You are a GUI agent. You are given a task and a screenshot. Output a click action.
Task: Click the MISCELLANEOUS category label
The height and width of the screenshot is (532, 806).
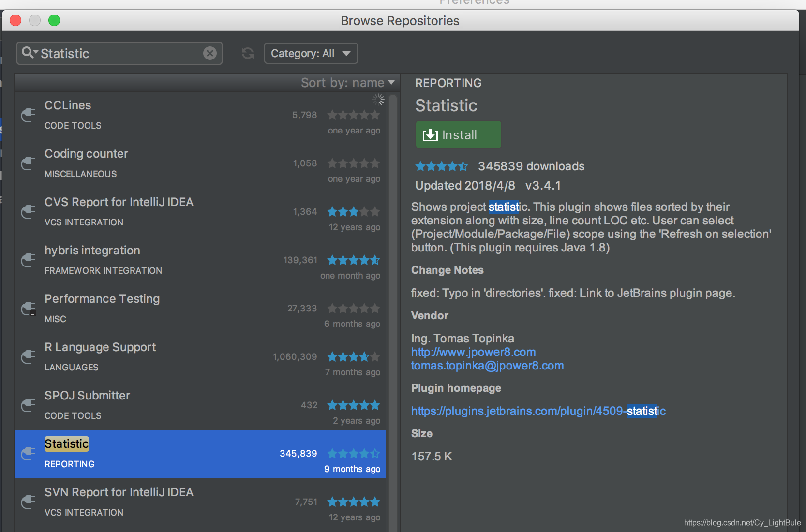(81, 174)
